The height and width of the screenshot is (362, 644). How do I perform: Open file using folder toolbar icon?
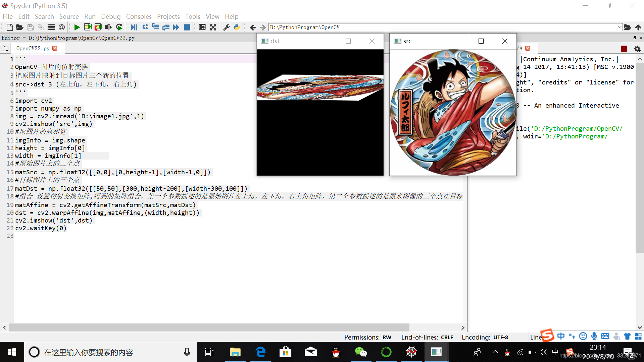click(x=19, y=27)
